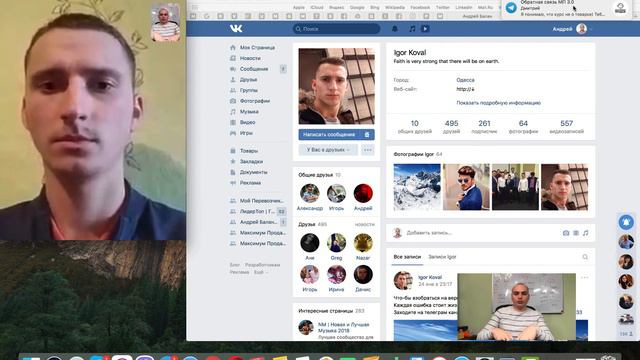The image size is (640, 360).
Task: Click the VK logo in header
Action: (x=236, y=28)
